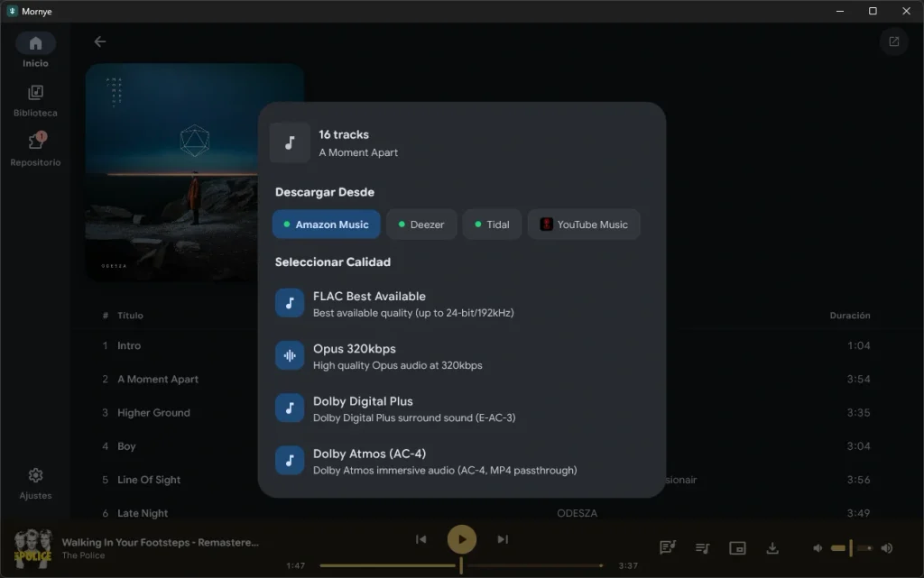Image resolution: width=924 pixels, height=578 pixels.
Task: Click the Dolby Atmos note icon
Action: pyautogui.click(x=290, y=460)
